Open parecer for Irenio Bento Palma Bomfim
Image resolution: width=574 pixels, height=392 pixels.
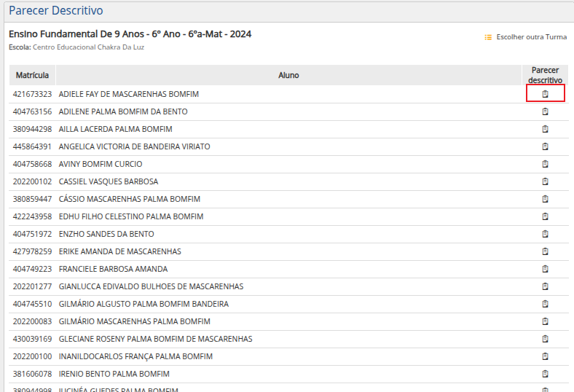545,374
